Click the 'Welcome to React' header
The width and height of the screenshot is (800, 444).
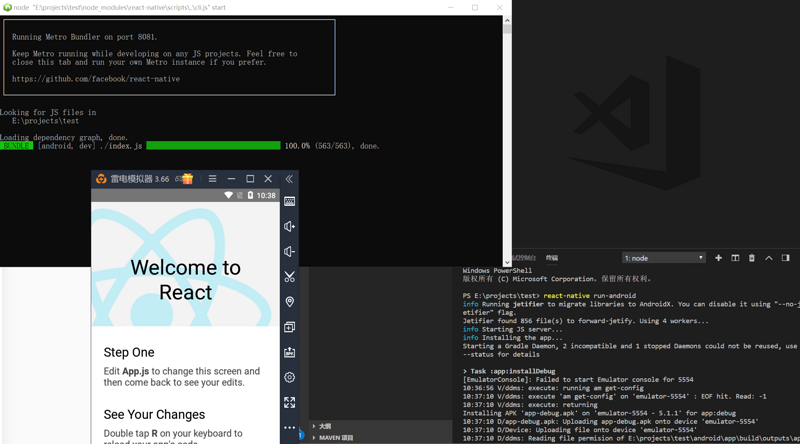(x=185, y=280)
